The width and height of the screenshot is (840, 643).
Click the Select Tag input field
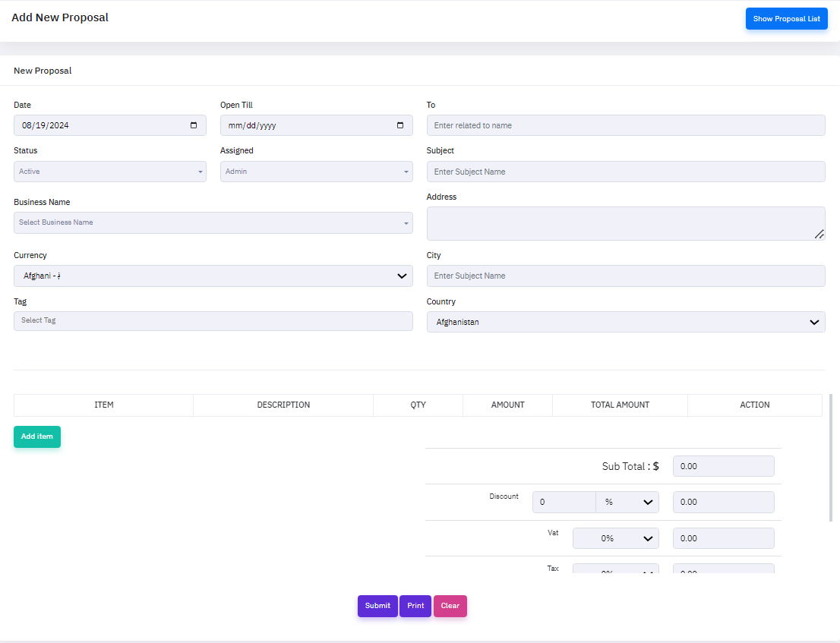coord(213,321)
